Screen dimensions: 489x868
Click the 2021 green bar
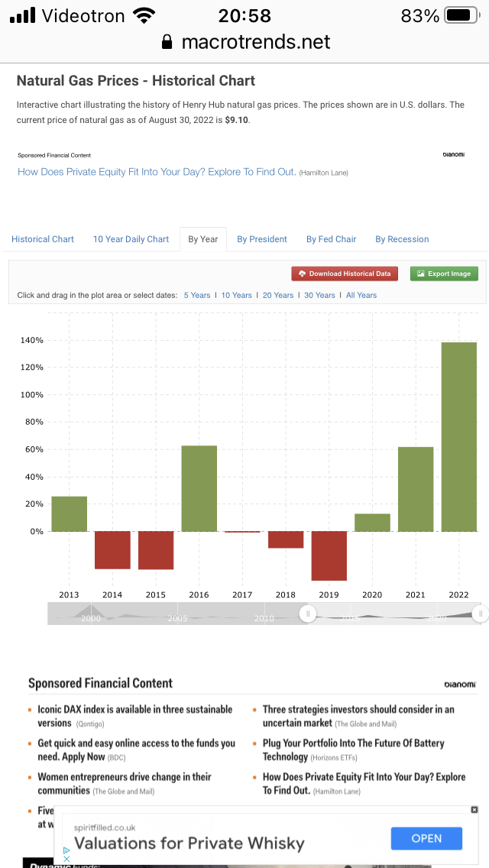[416, 489]
